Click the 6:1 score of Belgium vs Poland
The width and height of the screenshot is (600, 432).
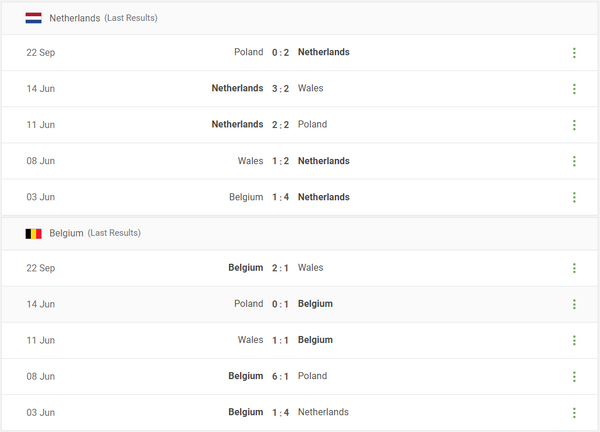pos(280,377)
